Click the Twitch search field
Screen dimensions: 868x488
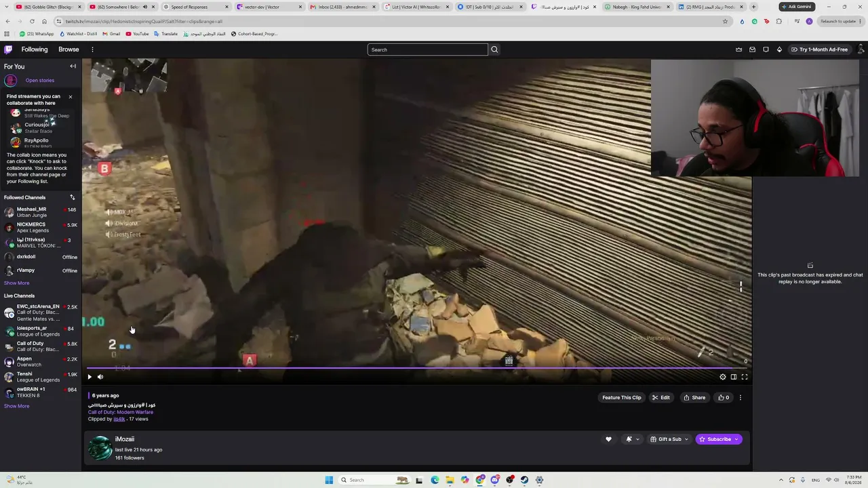(x=427, y=49)
